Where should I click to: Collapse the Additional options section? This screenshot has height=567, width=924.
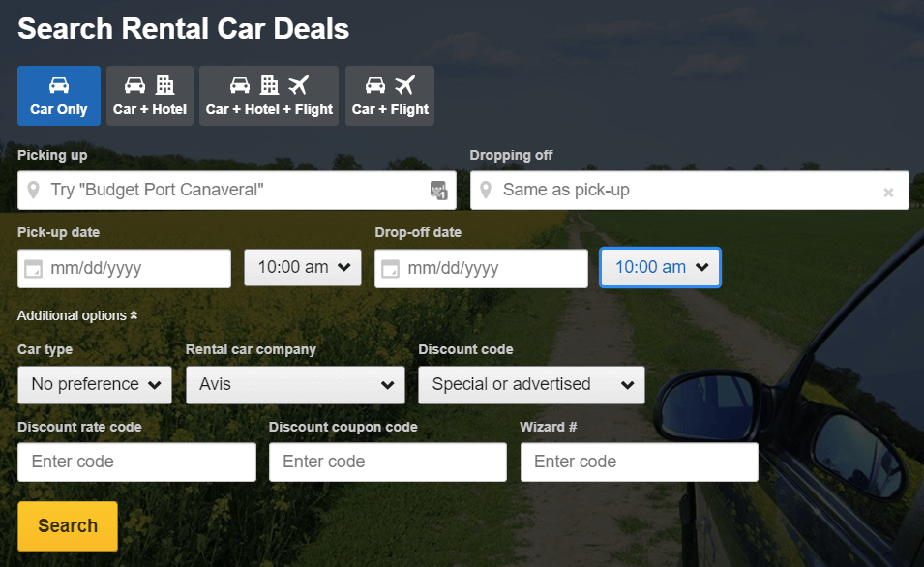click(x=77, y=315)
